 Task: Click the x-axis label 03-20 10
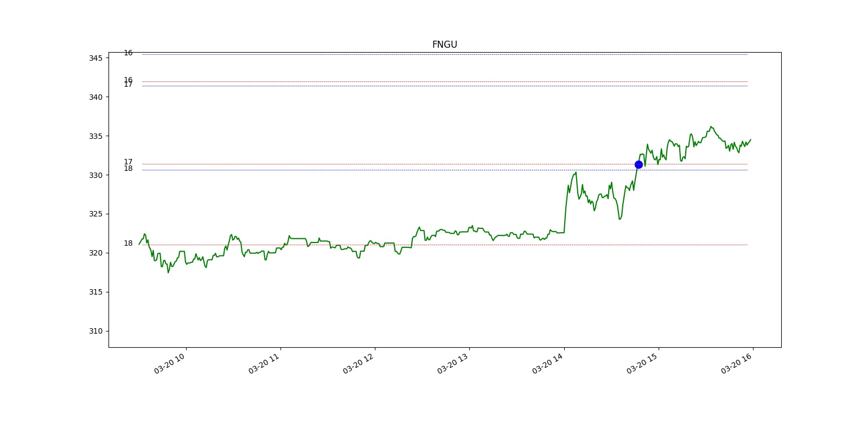(169, 363)
